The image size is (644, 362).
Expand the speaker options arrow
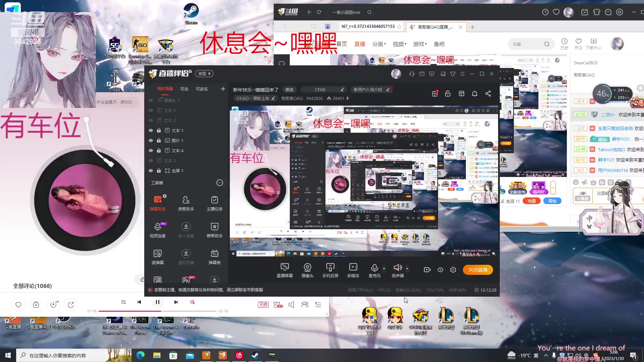[x=407, y=268]
